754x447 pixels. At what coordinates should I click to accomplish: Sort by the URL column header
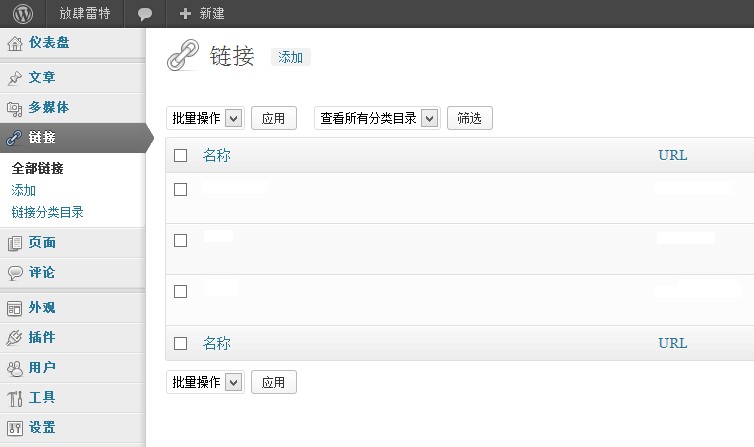pyautogui.click(x=673, y=155)
